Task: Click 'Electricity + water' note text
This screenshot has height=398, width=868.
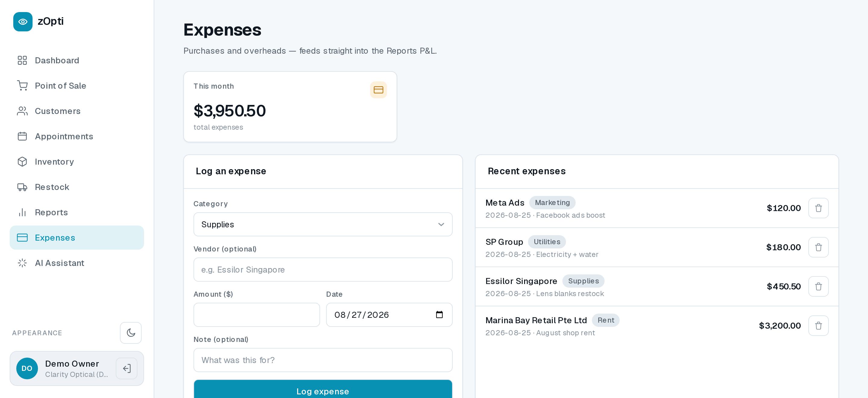Action: tap(567, 254)
